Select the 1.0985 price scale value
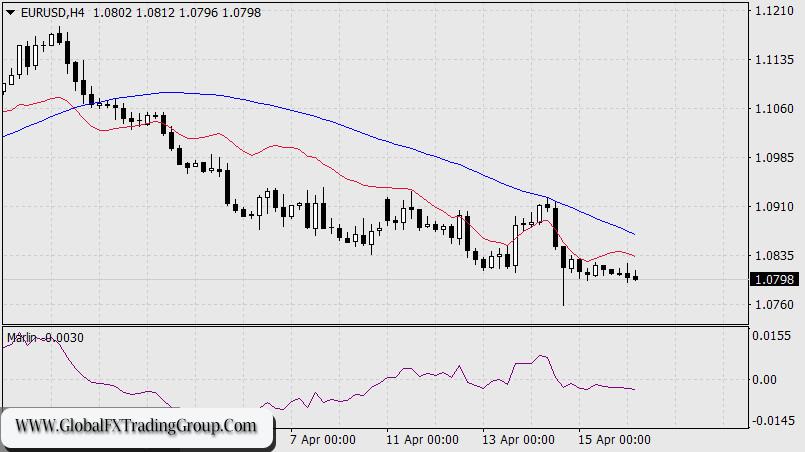The width and height of the screenshot is (805, 452). [775, 158]
